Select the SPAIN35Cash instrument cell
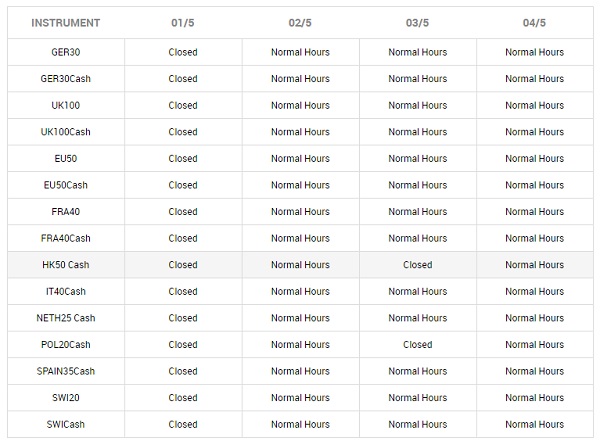Screen dimensions: 600x441 pyautogui.click(x=66, y=372)
